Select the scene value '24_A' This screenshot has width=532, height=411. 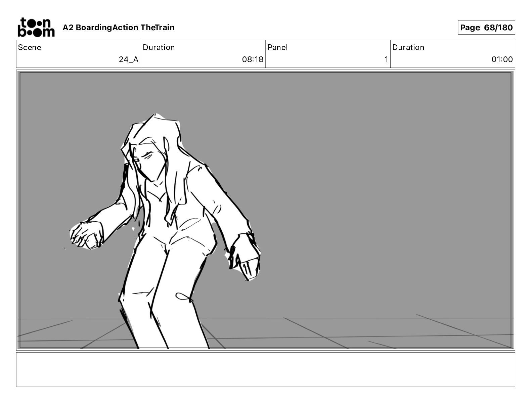tap(128, 59)
